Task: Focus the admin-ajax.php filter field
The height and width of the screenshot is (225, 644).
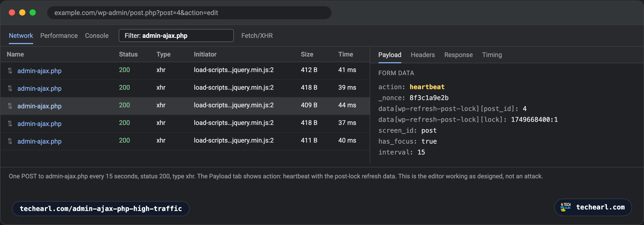Action: (176, 36)
